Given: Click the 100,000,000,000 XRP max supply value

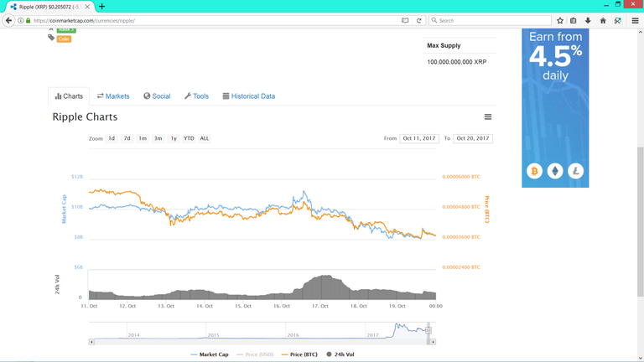Looking at the screenshot, I should click(x=457, y=62).
